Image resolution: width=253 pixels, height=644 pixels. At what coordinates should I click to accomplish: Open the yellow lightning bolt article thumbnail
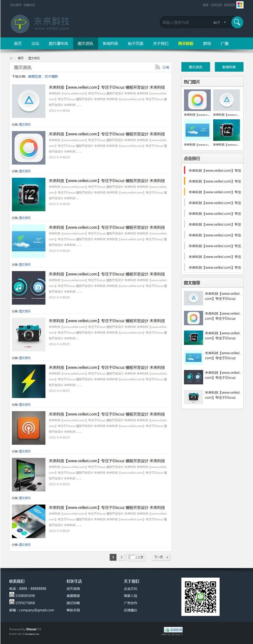(29, 381)
